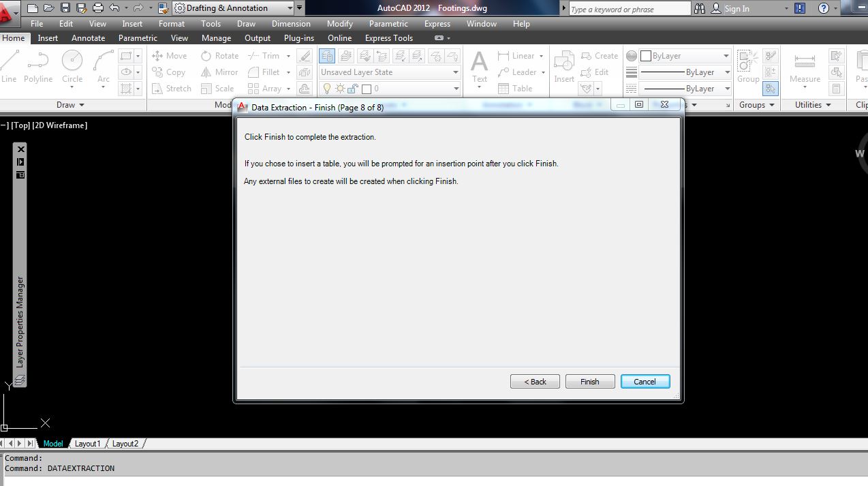Click the Back button in the wizard
The image size is (868, 486).
click(x=534, y=381)
